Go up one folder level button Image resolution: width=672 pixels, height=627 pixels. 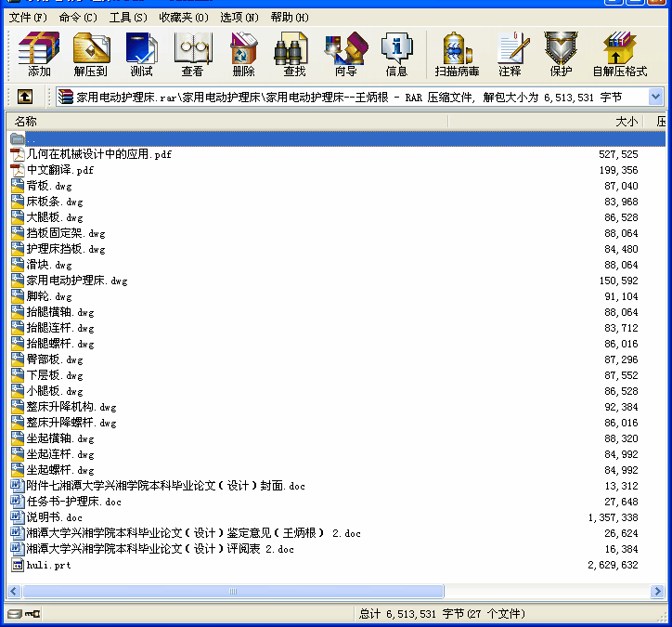pos(24,97)
